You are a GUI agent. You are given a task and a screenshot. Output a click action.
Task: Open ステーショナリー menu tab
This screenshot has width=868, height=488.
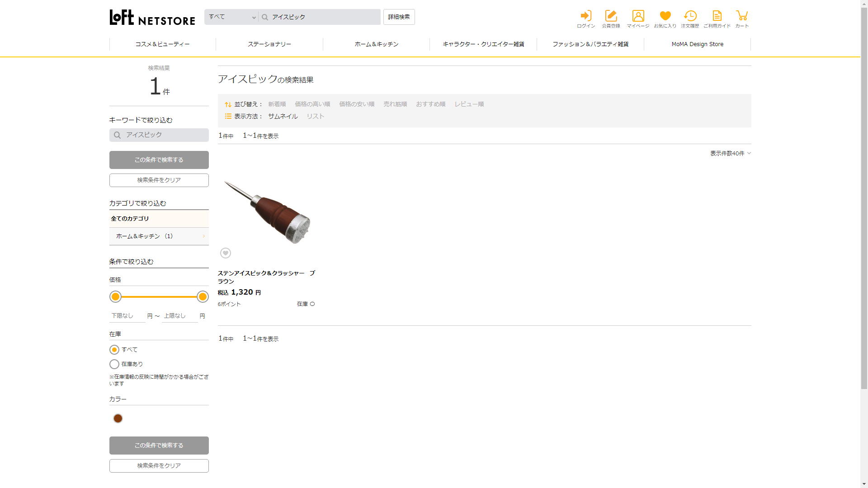(x=269, y=44)
